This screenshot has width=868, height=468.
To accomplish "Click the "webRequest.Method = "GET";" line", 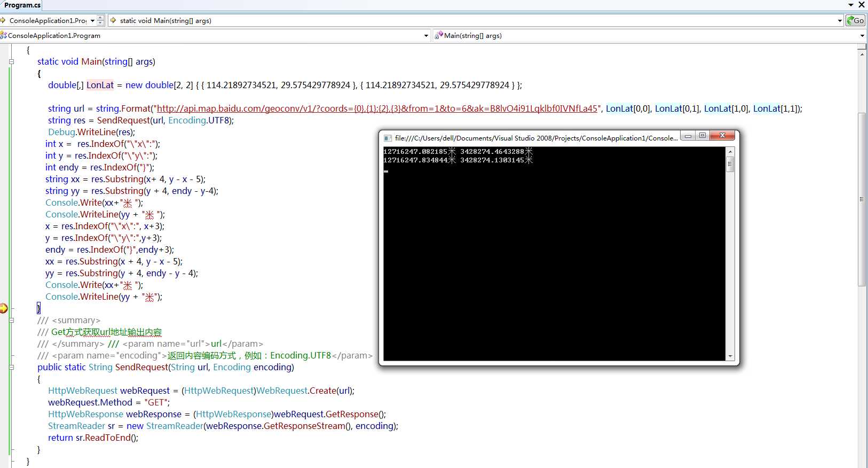I will tap(109, 402).
